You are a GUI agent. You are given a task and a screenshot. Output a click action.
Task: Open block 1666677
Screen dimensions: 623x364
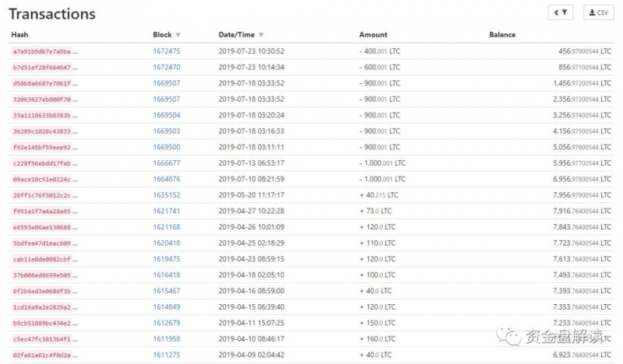point(167,163)
